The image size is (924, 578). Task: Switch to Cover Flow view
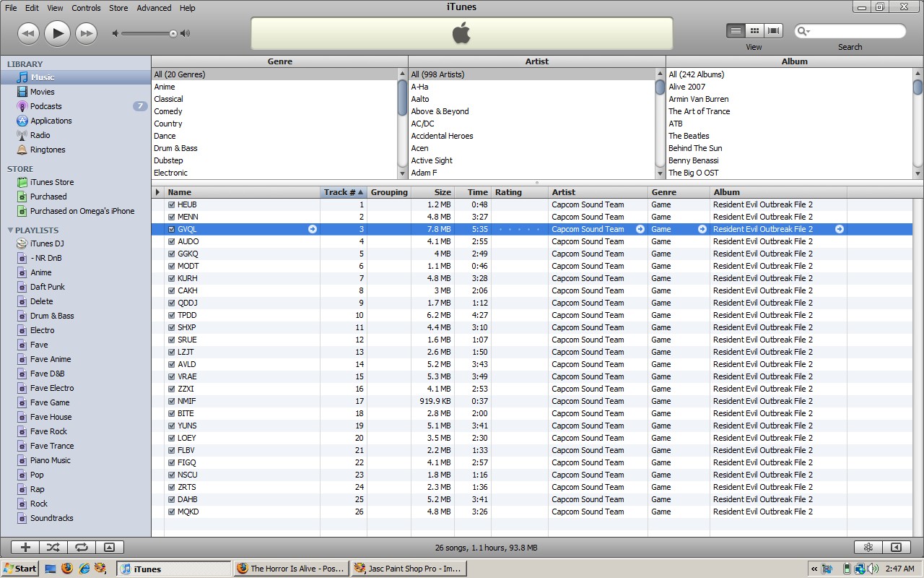coord(774,30)
